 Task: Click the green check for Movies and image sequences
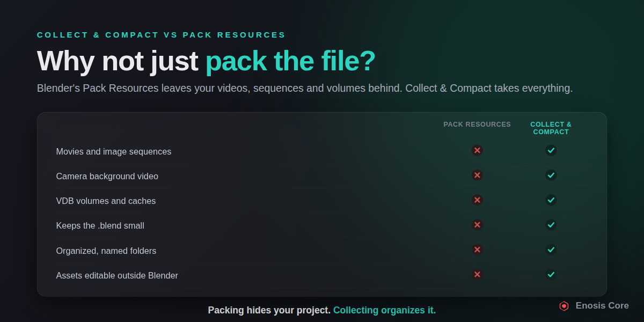[x=551, y=150]
